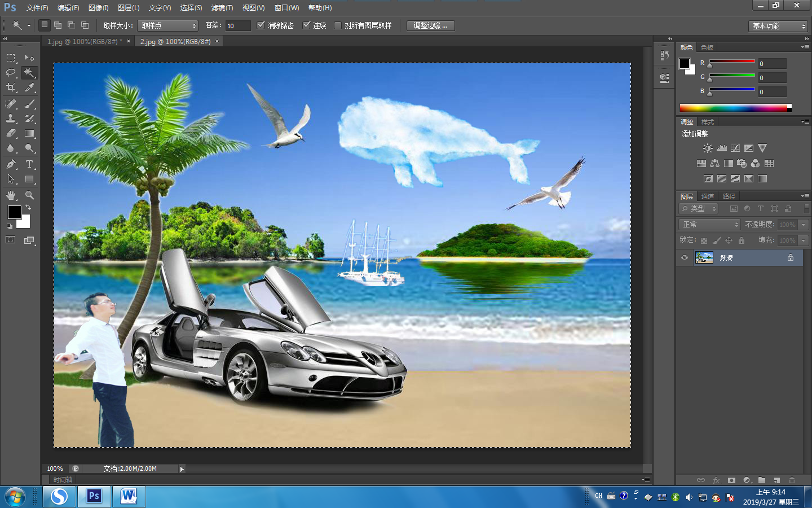Swap foreground and background colors

pos(28,208)
